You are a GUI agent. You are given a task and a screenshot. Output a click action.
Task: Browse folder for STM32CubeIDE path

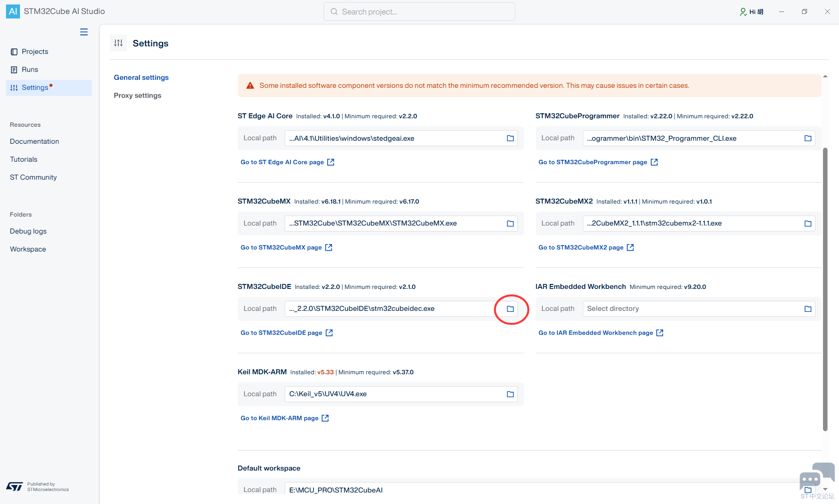[x=510, y=309]
